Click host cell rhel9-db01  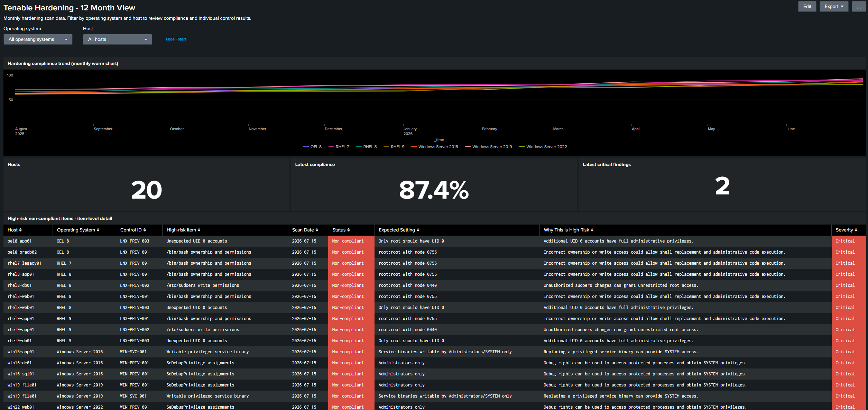(19, 341)
